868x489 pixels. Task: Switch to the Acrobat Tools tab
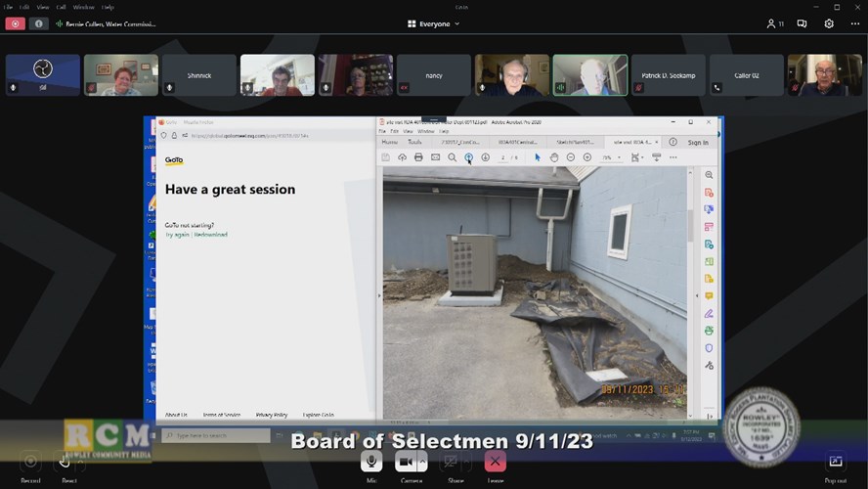(414, 143)
